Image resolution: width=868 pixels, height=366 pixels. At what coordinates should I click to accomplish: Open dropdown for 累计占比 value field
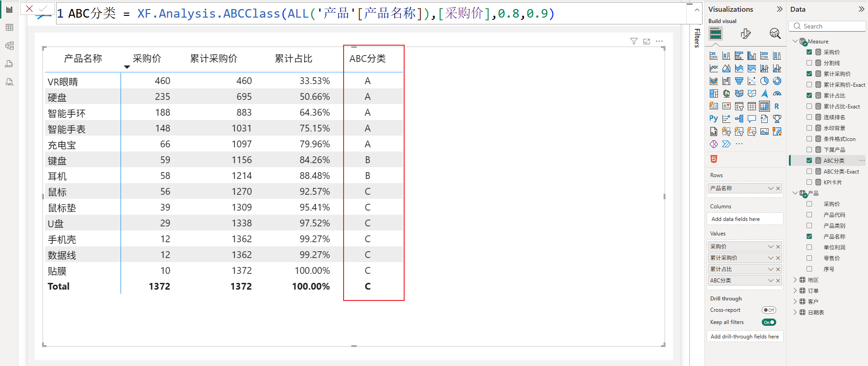pyautogui.click(x=771, y=269)
